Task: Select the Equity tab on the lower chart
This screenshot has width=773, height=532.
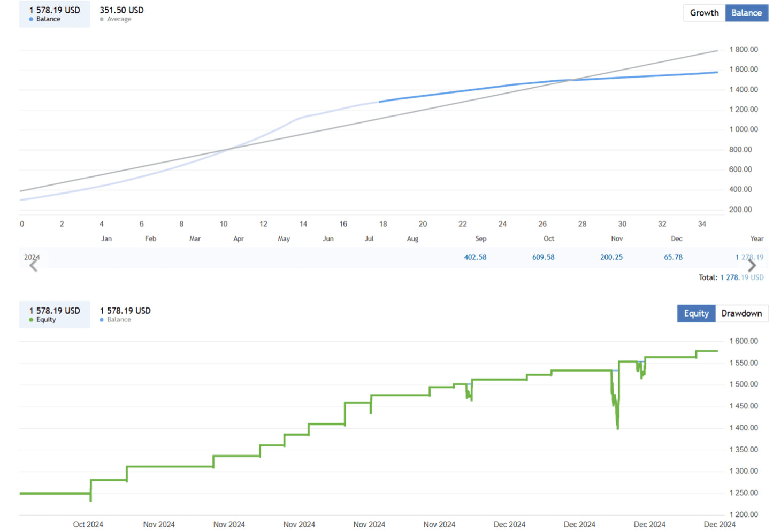Action: click(696, 313)
